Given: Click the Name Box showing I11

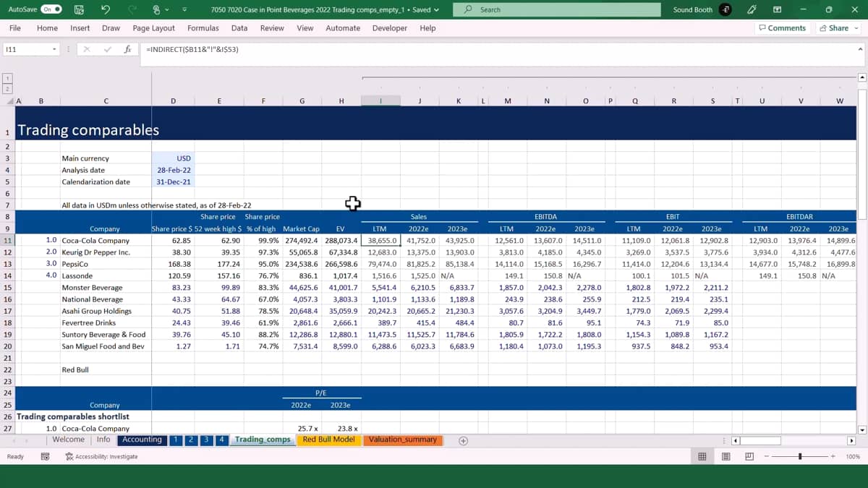Looking at the screenshot, I should [x=26, y=49].
